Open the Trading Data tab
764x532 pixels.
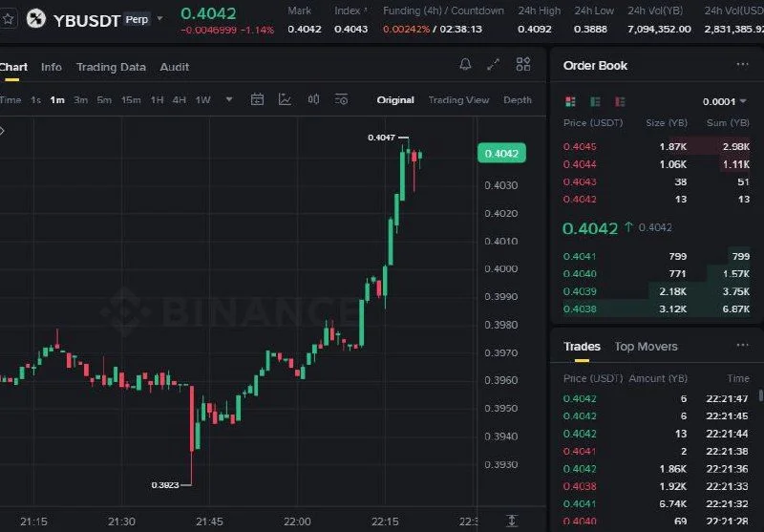pos(111,67)
